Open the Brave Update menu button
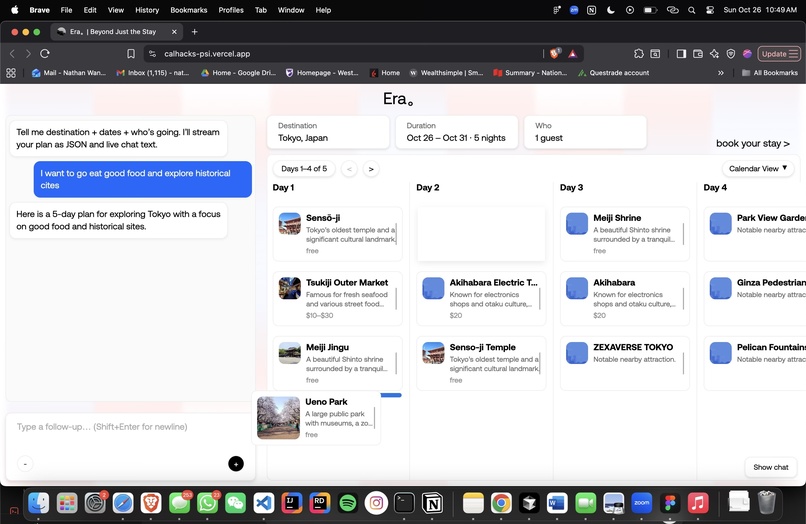 pos(779,53)
